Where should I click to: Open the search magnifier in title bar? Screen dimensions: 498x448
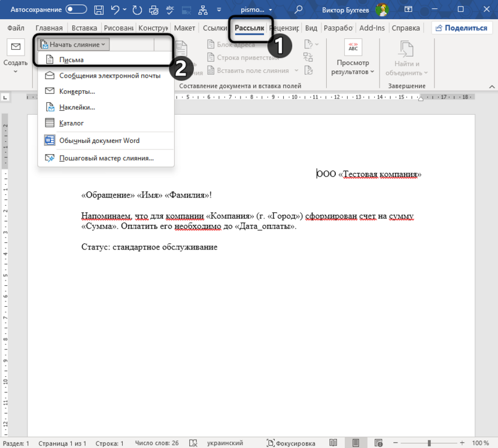click(298, 10)
